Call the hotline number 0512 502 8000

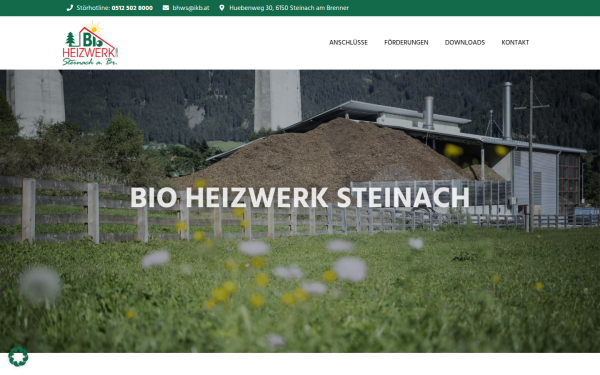pos(132,8)
